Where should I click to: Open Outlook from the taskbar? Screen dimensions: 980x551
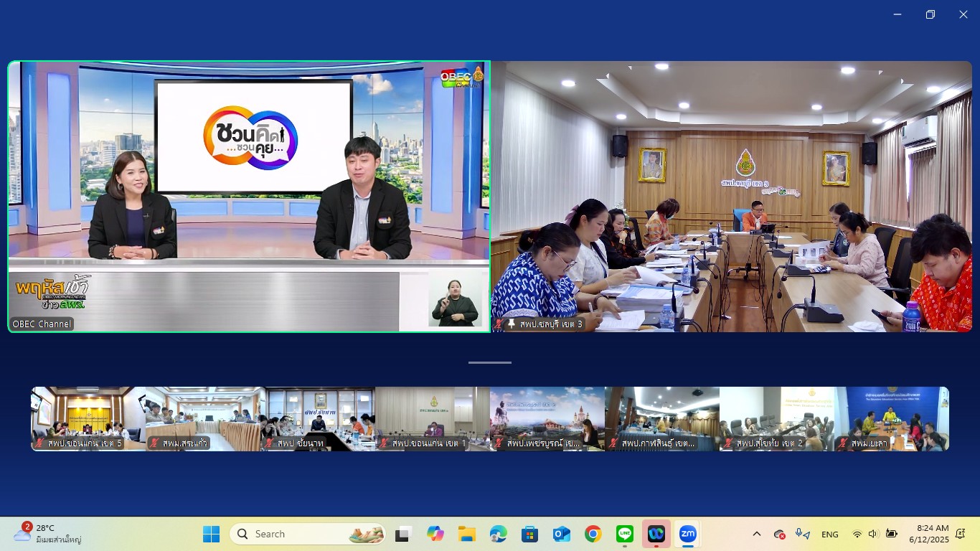pos(561,534)
